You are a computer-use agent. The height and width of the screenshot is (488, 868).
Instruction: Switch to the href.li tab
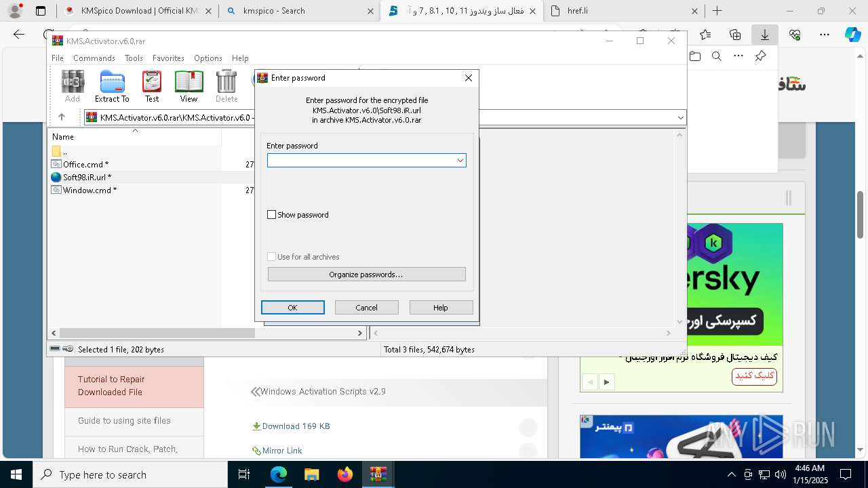(x=624, y=11)
